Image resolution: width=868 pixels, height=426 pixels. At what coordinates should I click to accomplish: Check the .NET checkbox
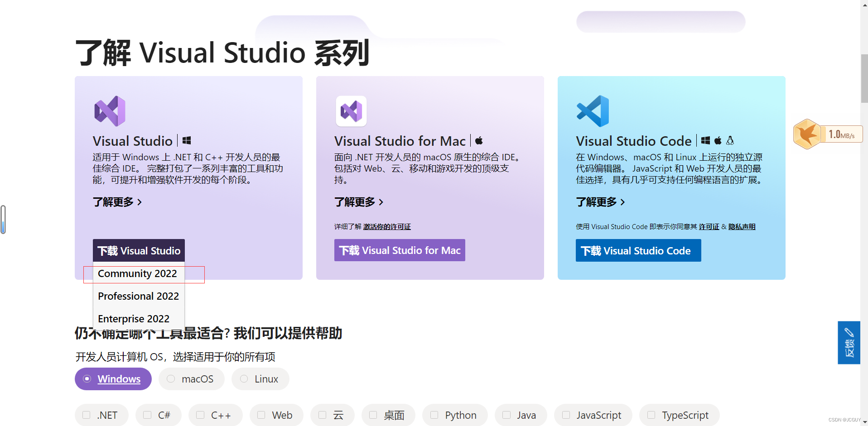tap(86, 415)
